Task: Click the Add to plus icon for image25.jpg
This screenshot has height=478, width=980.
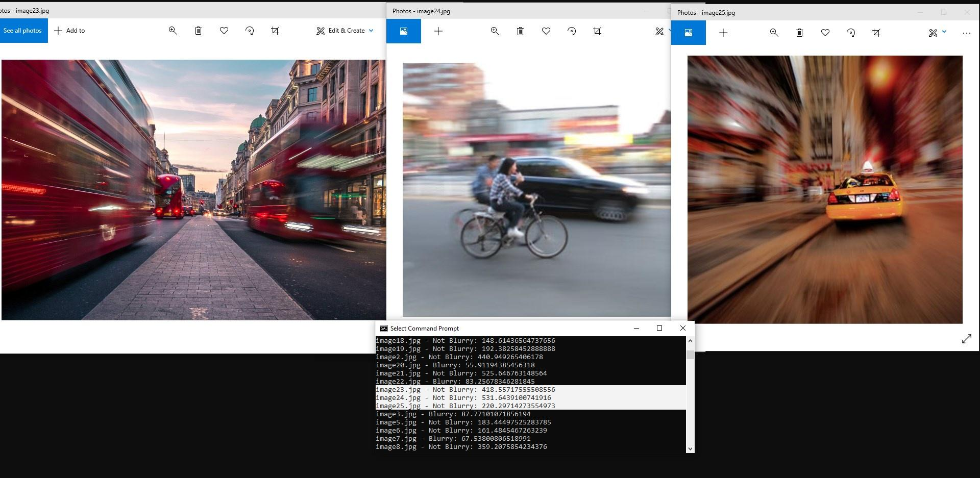Action: (x=723, y=33)
